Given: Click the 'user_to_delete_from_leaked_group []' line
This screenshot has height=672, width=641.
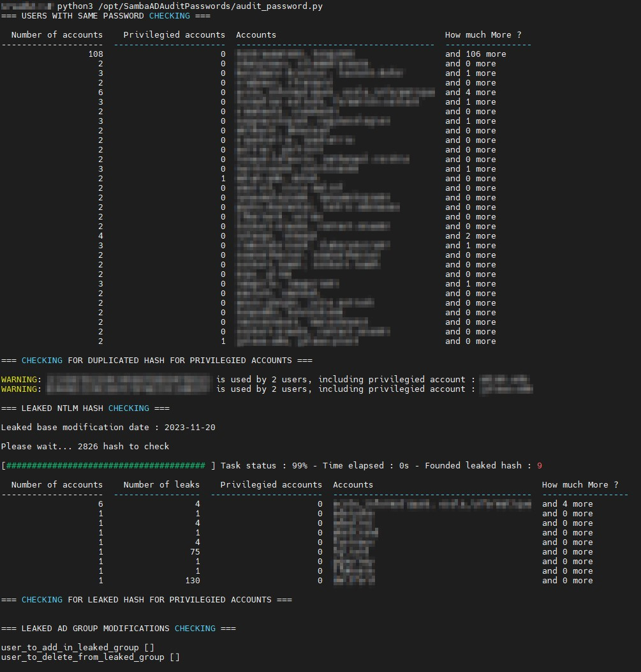Looking at the screenshot, I should coord(91,657).
